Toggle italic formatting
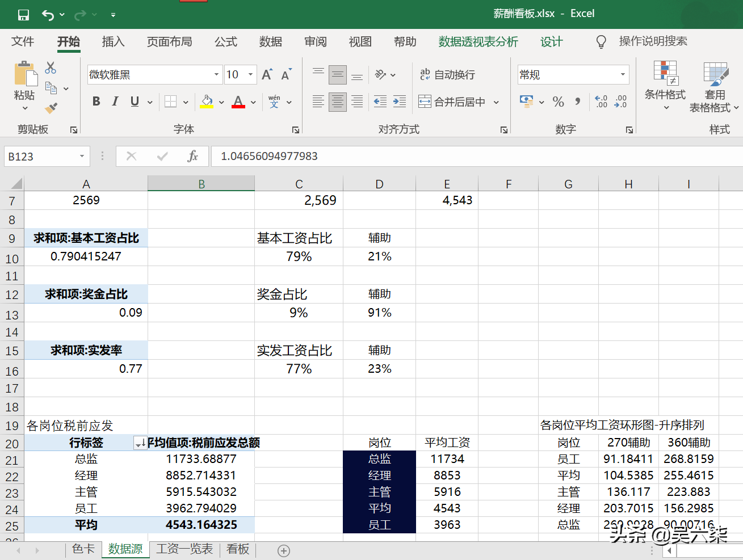The height and width of the screenshot is (560, 743). pos(115,102)
